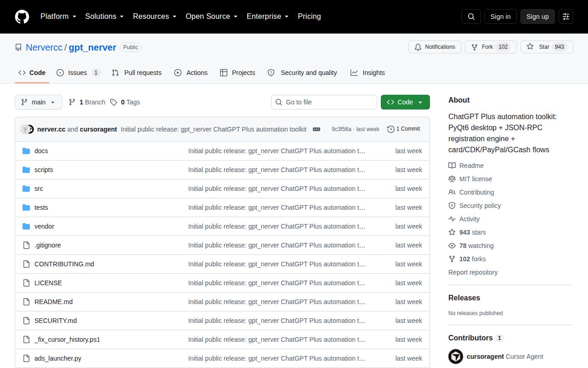Click the Notifications button
The width and height of the screenshot is (588, 368).
435,47
